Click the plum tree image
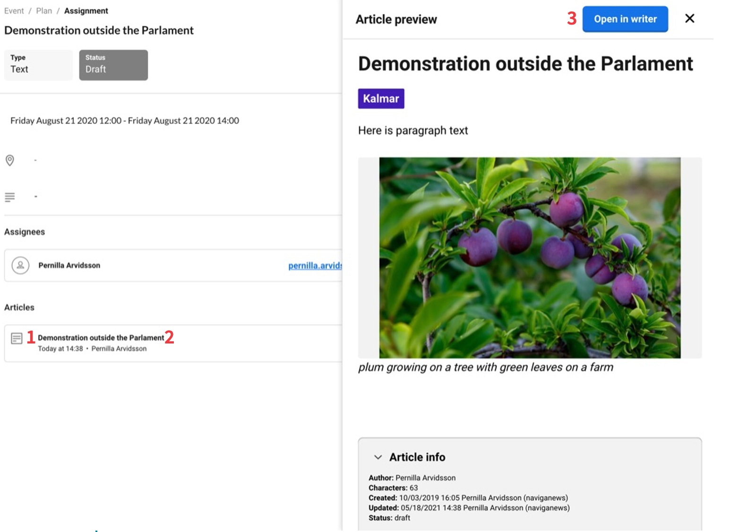756x532 pixels. [x=529, y=257]
